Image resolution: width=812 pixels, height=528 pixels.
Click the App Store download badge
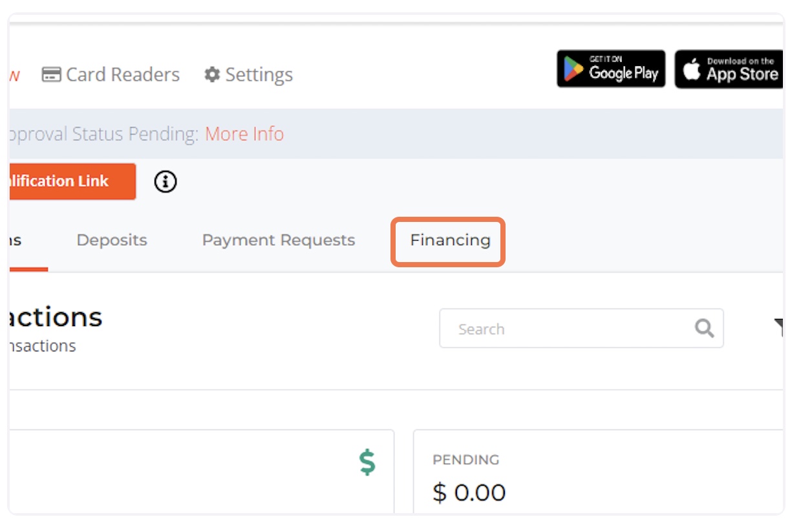coord(729,69)
